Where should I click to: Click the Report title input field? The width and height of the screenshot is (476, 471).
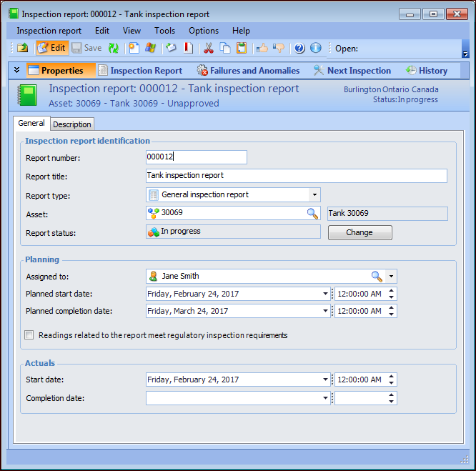(x=296, y=176)
